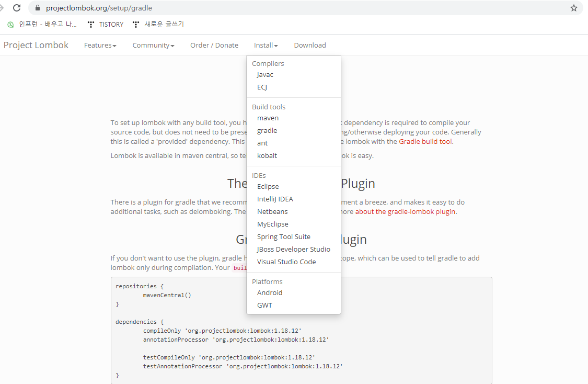This screenshot has width=588, height=384.
Task: Collapse the Install dropdown
Action: pyautogui.click(x=266, y=46)
